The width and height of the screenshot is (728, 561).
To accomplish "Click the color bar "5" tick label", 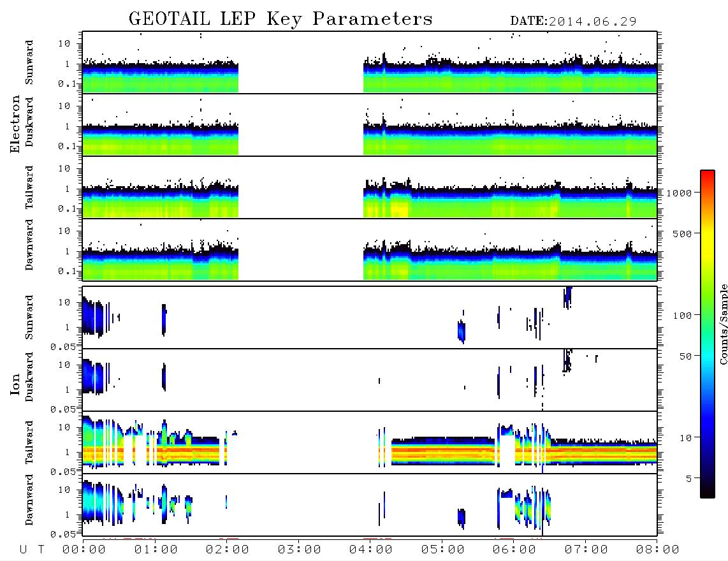I will click(689, 479).
